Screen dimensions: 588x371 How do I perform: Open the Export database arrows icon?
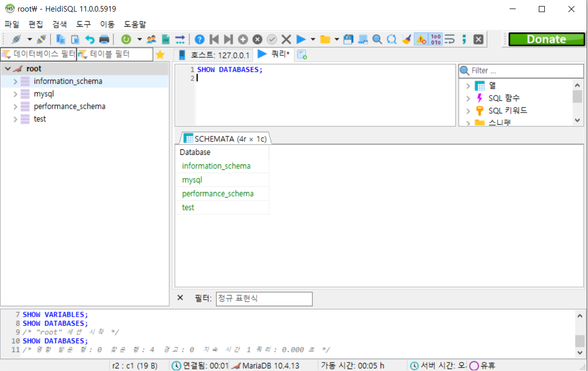pyautogui.click(x=180, y=39)
